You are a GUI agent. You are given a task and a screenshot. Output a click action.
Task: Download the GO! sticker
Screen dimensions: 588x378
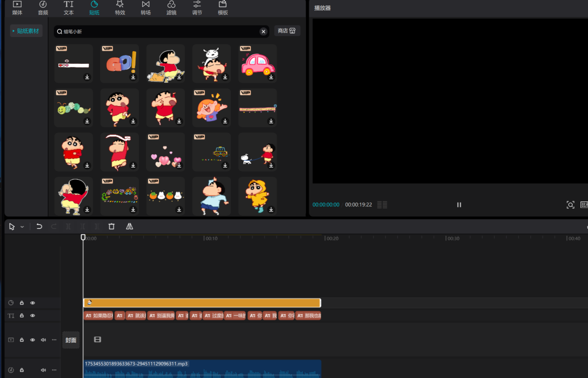point(133,77)
